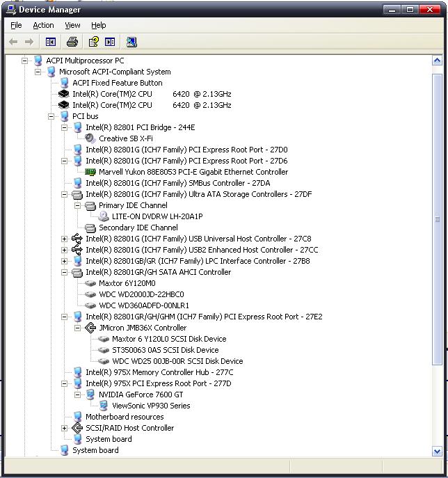Open the View menu
Screen dimensions: 448x478
[72, 25]
